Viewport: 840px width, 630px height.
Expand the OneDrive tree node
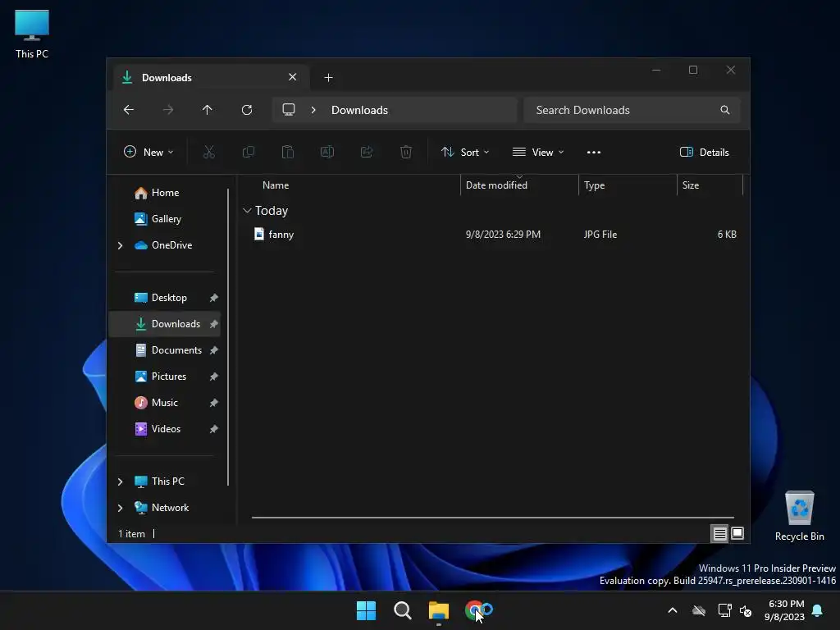(x=120, y=245)
